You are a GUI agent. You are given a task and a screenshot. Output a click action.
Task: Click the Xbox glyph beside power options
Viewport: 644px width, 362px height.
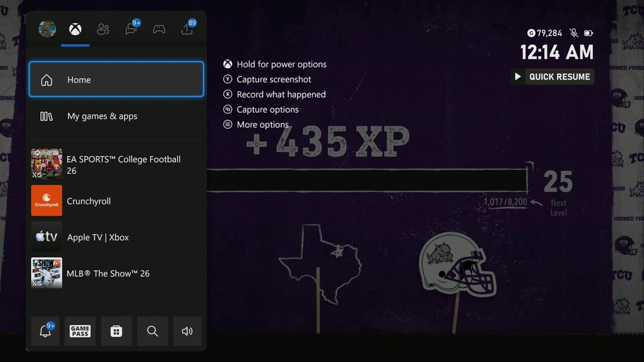tap(228, 64)
